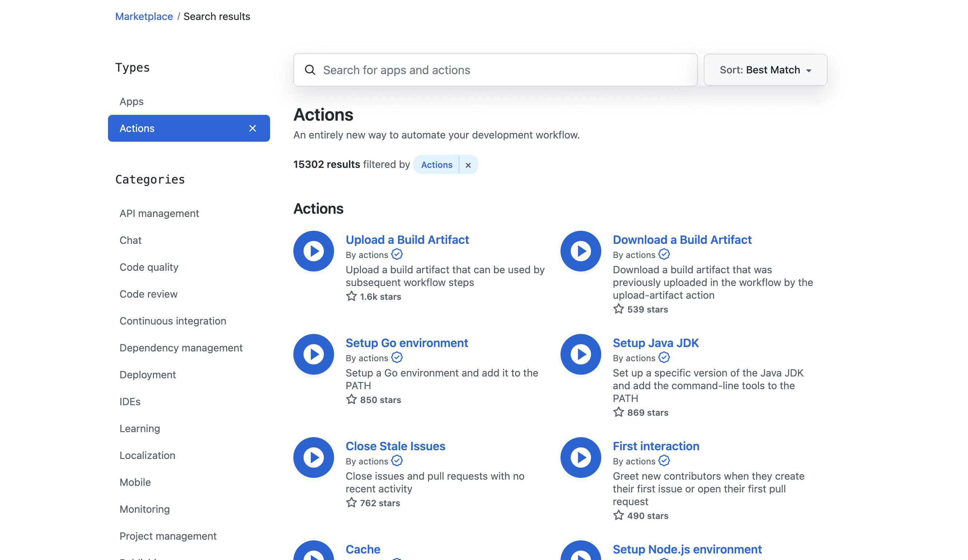Click the magnifier icon in search box
Screen dimensions: 968x560
(310, 70)
